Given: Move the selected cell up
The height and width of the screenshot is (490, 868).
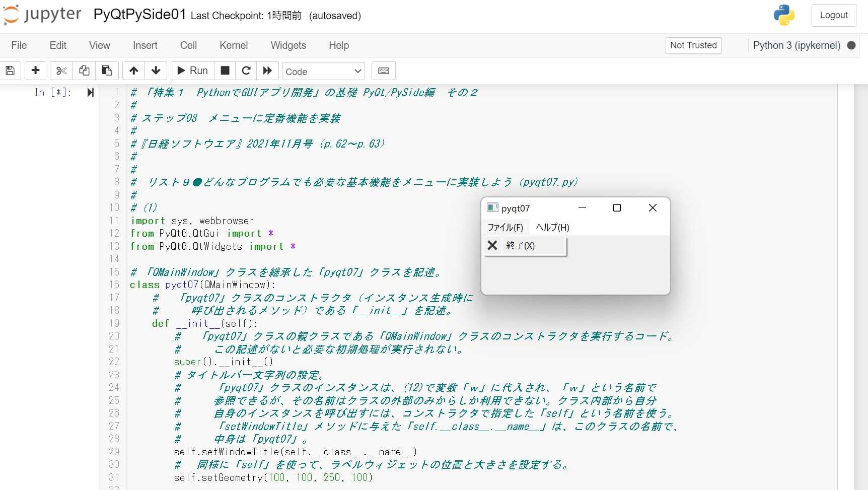Looking at the screenshot, I should (x=133, y=71).
